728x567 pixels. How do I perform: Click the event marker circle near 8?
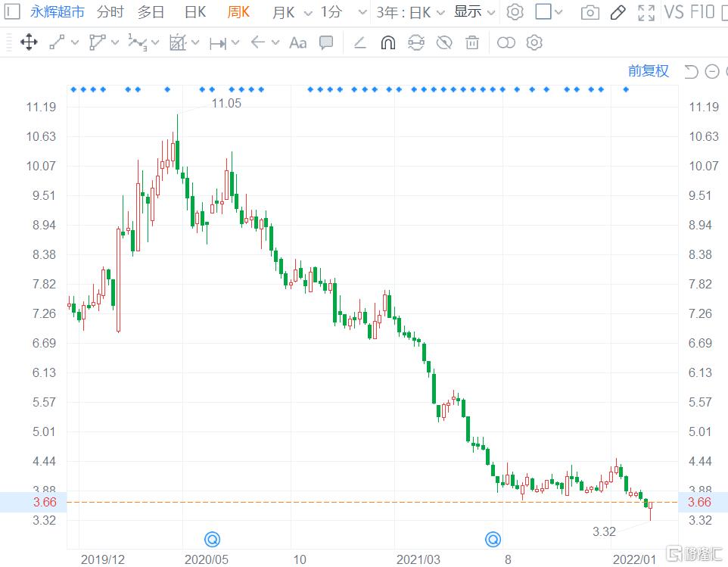point(493,540)
